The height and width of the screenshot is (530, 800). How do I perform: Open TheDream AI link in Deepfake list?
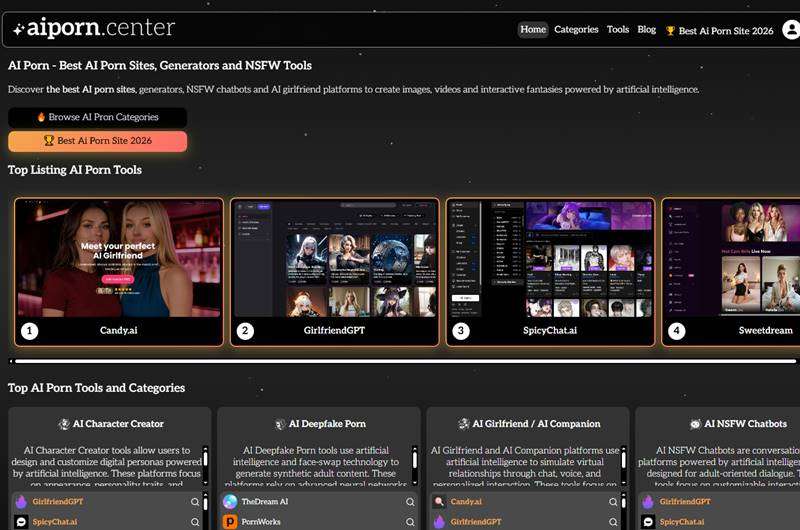[265, 502]
